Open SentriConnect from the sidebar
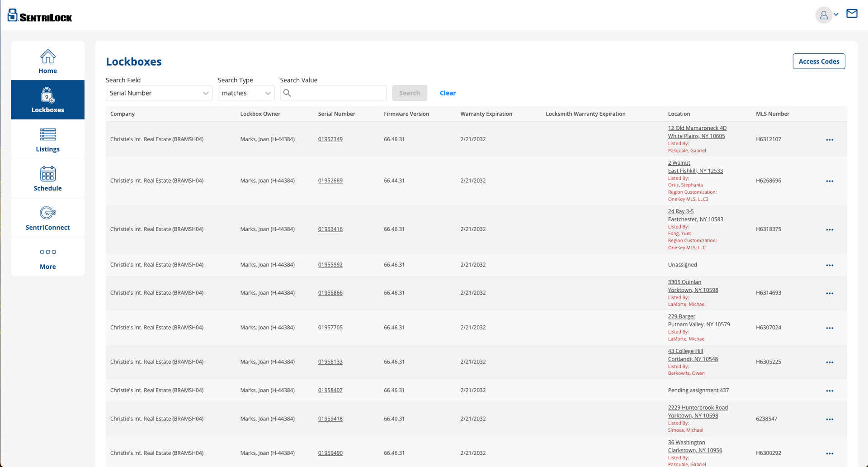 coord(47,218)
